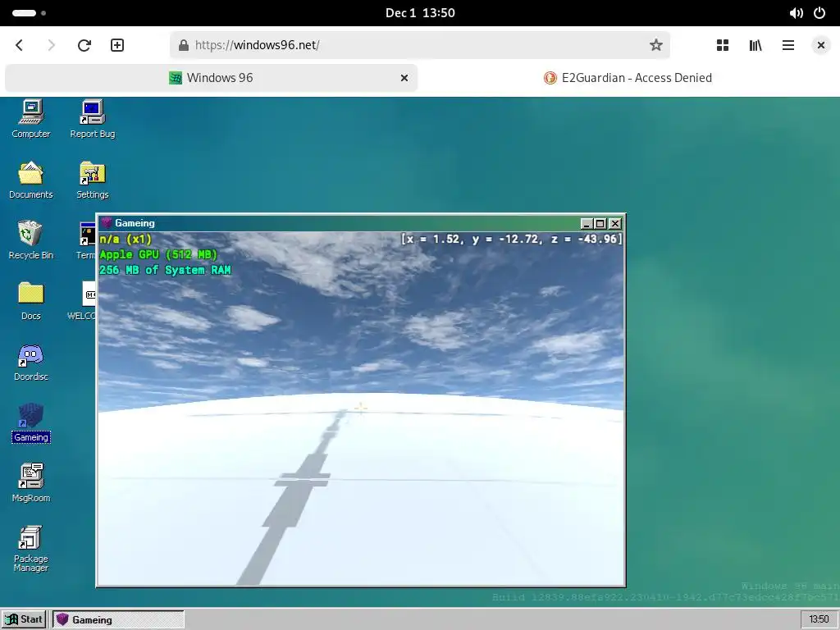Screen dimensions: 840x630
Task: Open the Report Bug shortcut
Action: pyautogui.click(x=92, y=119)
